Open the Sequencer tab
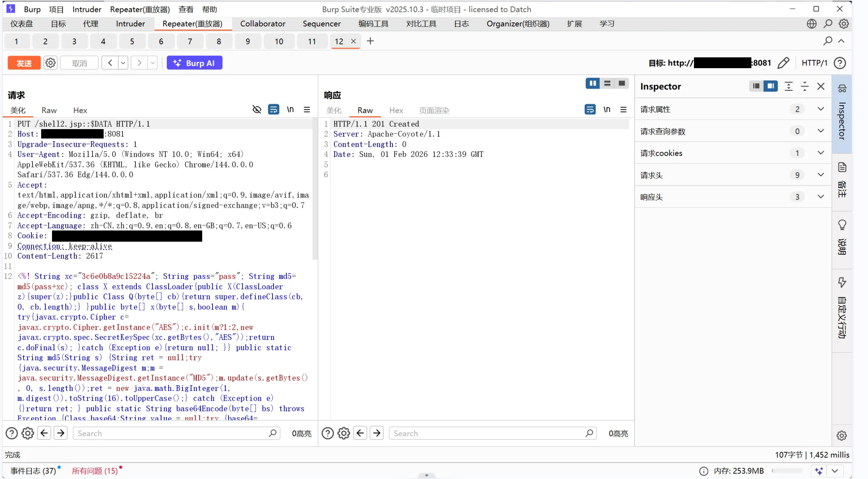 coord(321,24)
